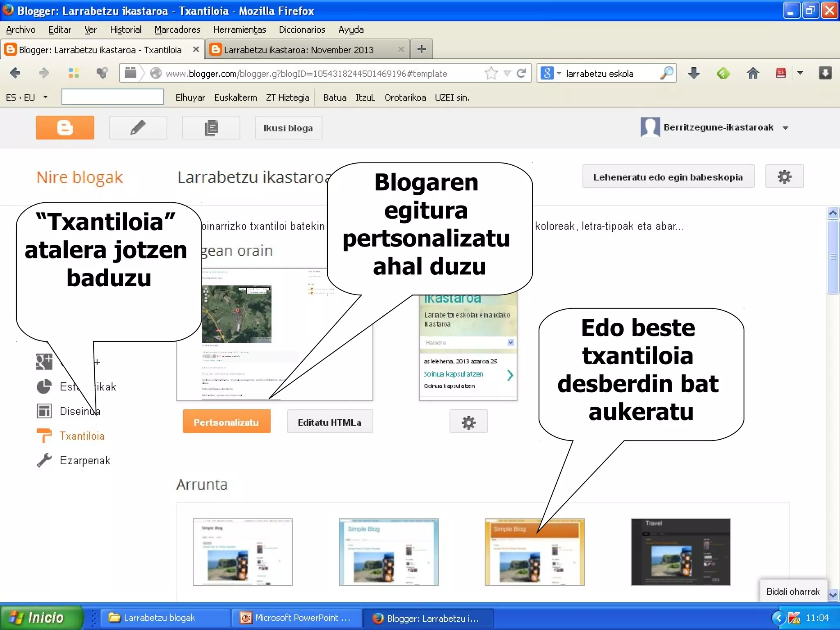Click ZT Hiztegia toolbar button
The height and width of the screenshot is (630, 840).
click(288, 98)
